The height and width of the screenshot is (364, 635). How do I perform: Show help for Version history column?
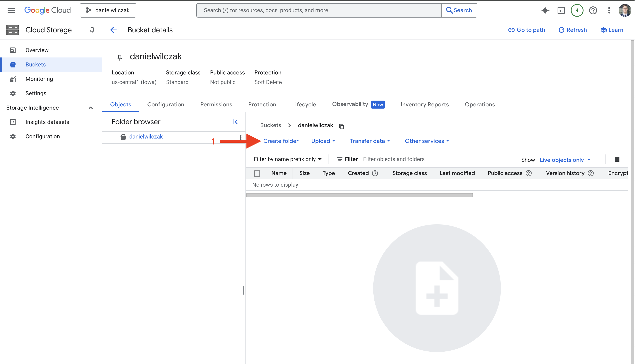point(591,173)
